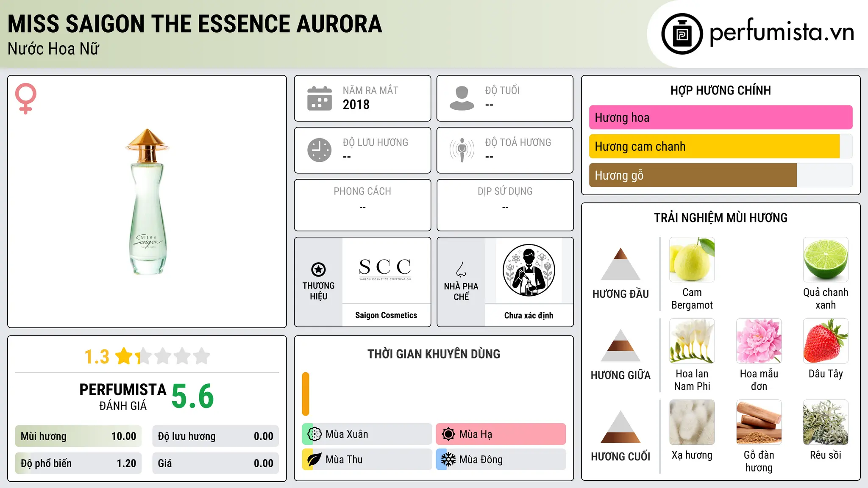Click the pink Hương hoa accord bar

(721, 117)
